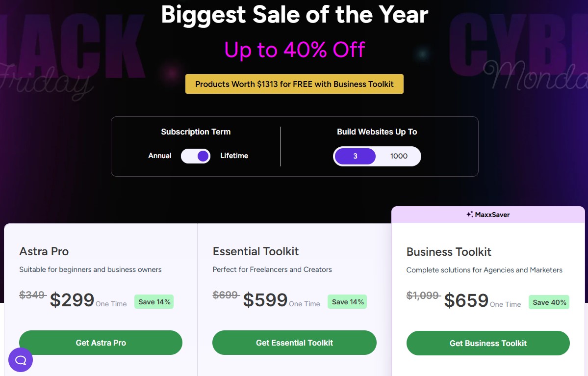This screenshot has width=588, height=376.
Task: Click Get Astra Pro
Action: tap(101, 343)
